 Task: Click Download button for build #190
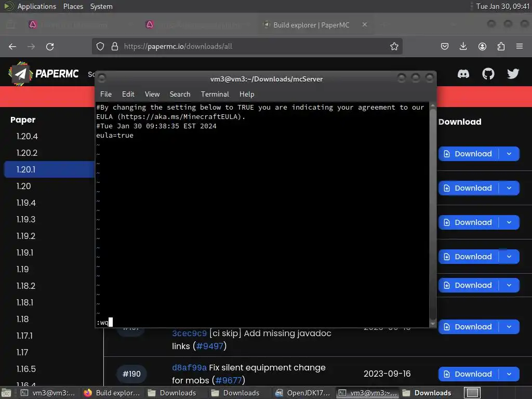pos(468,374)
